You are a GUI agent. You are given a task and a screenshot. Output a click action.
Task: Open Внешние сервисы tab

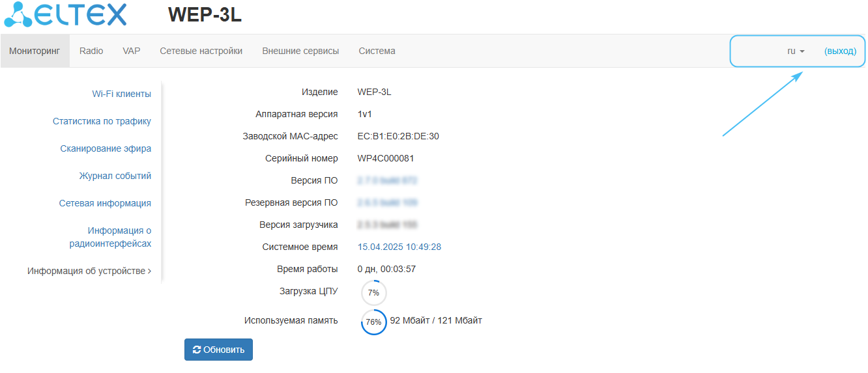click(x=300, y=51)
